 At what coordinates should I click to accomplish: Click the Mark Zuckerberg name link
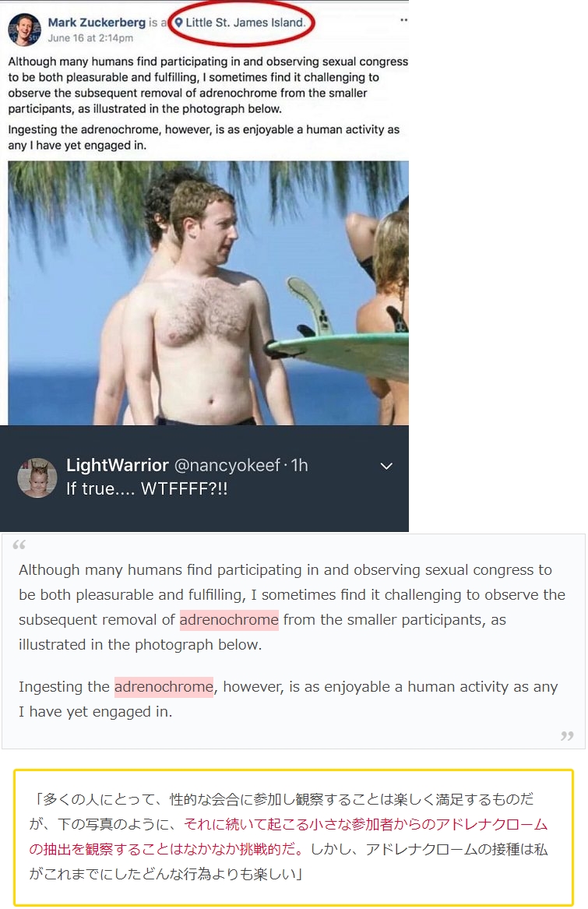pyautogui.click(x=97, y=23)
